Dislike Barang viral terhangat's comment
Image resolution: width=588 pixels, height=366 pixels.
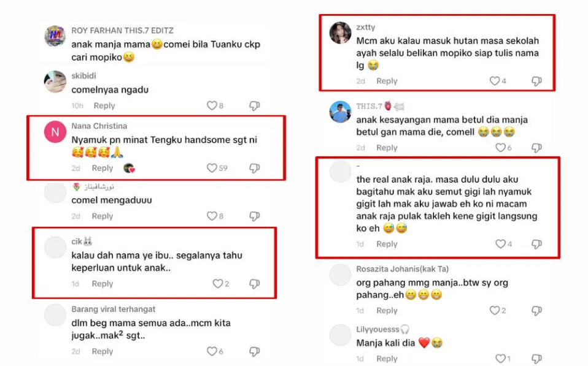click(x=255, y=351)
